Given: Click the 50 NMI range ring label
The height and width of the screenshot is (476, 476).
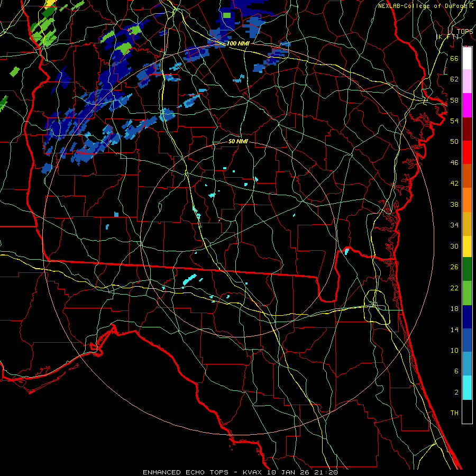Looking at the screenshot, I should coord(238,141).
